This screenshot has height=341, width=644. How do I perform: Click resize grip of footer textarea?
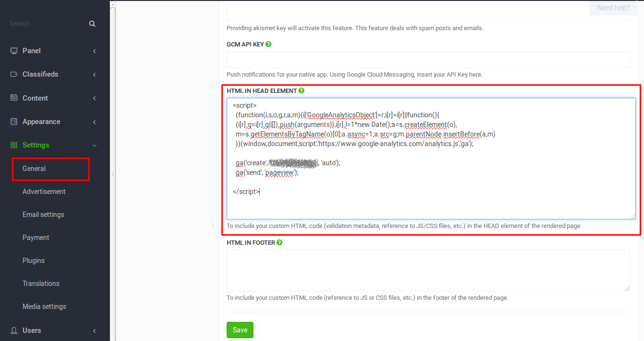pyautogui.click(x=627, y=288)
